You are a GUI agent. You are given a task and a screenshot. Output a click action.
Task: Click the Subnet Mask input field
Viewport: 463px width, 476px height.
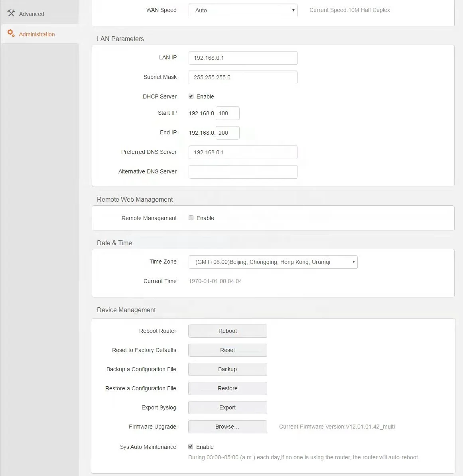243,77
